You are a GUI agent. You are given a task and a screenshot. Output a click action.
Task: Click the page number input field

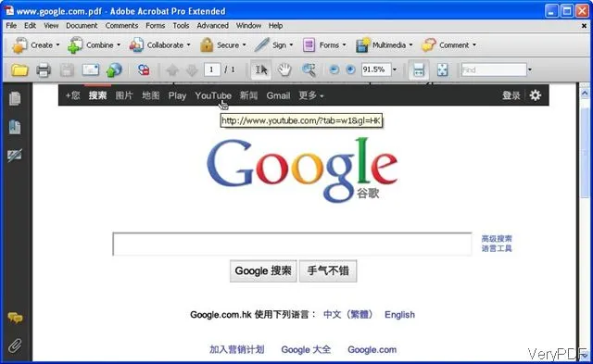pyautogui.click(x=212, y=69)
